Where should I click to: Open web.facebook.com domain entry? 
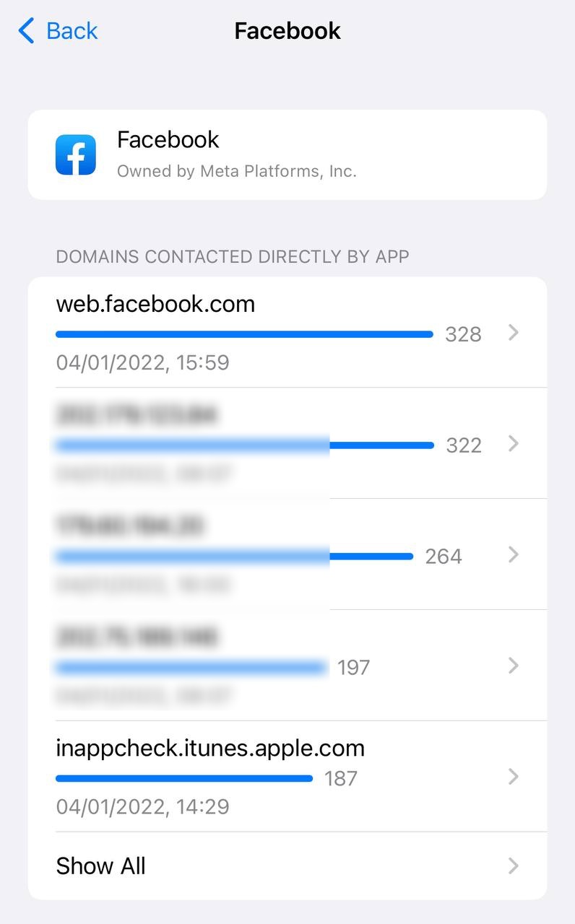coord(155,304)
